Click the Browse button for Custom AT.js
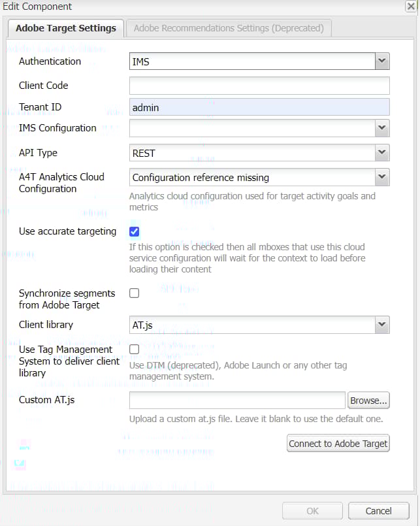 [368, 400]
